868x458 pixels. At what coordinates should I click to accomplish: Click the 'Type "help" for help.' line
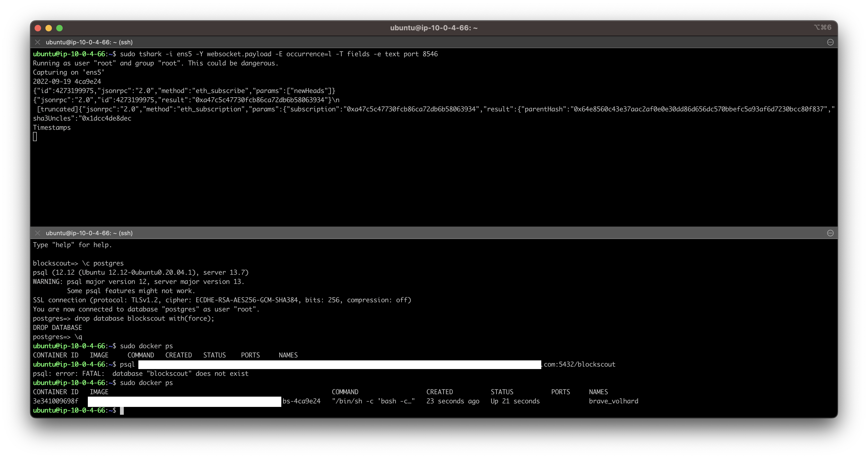click(72, 245)
